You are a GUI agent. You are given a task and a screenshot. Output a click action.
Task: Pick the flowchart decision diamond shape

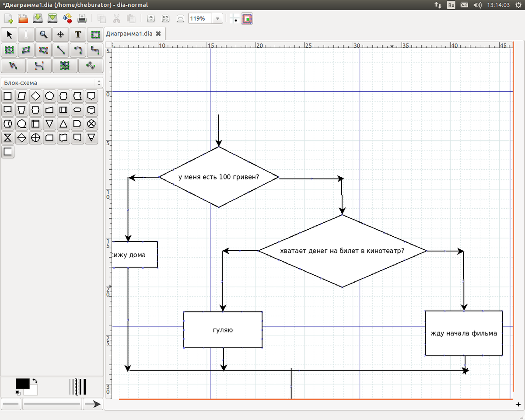pyautogui.click(x=35, y=96)
